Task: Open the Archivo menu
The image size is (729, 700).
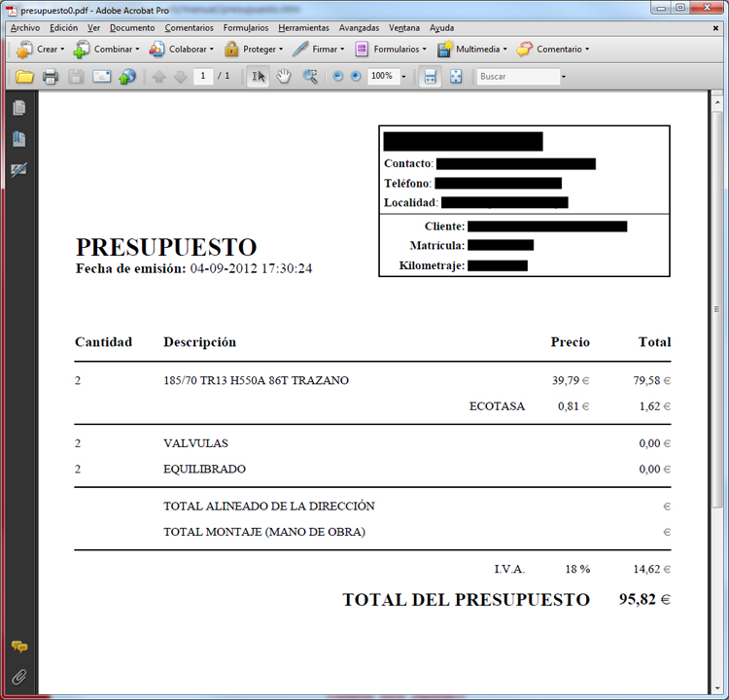Action: point(25,28)
